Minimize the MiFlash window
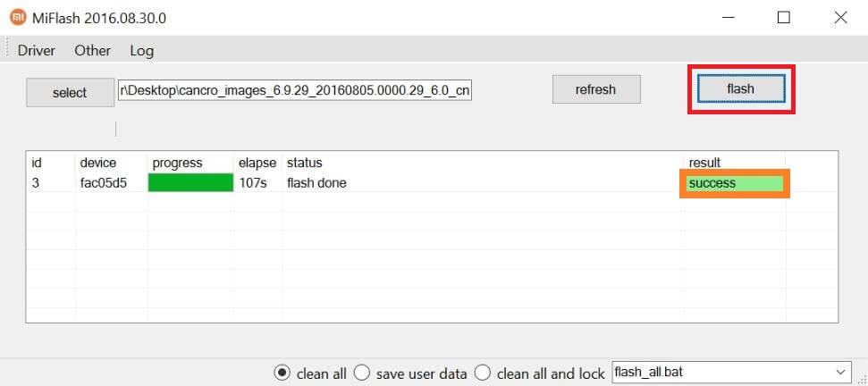 click(729, 18)
